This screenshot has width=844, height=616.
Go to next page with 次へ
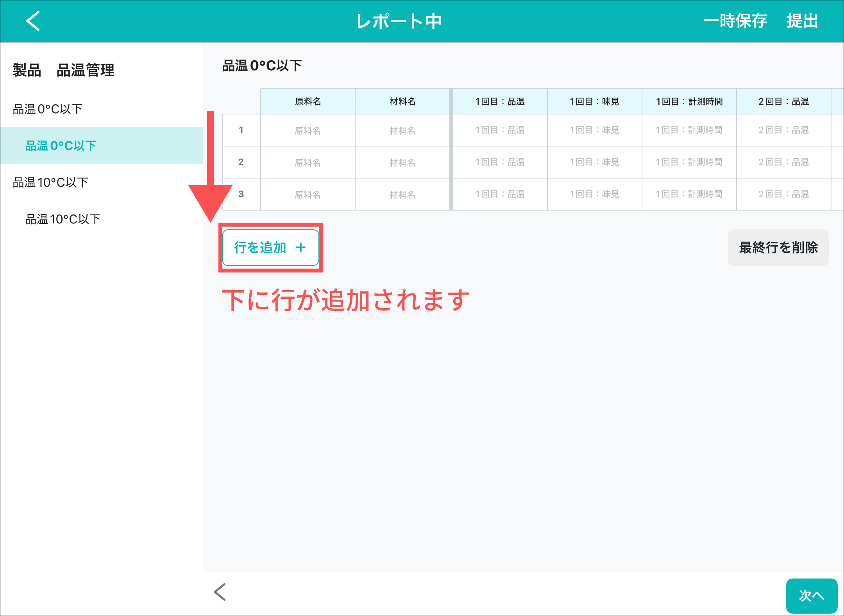(811, 595)
